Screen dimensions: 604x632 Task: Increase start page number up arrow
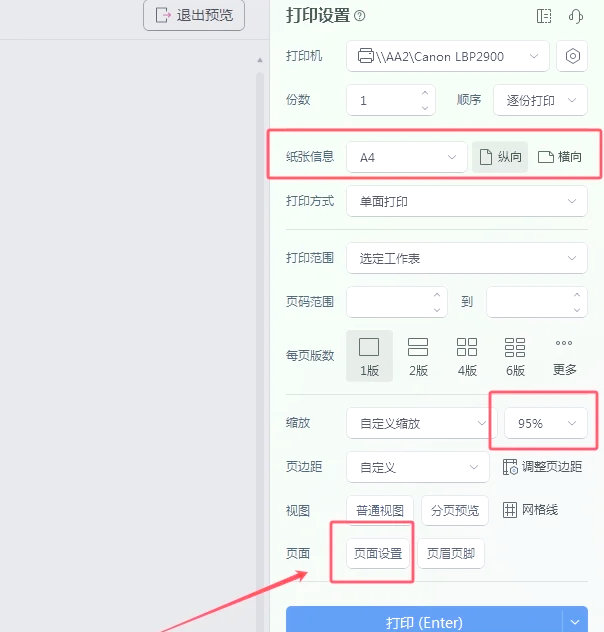(437, 295)
